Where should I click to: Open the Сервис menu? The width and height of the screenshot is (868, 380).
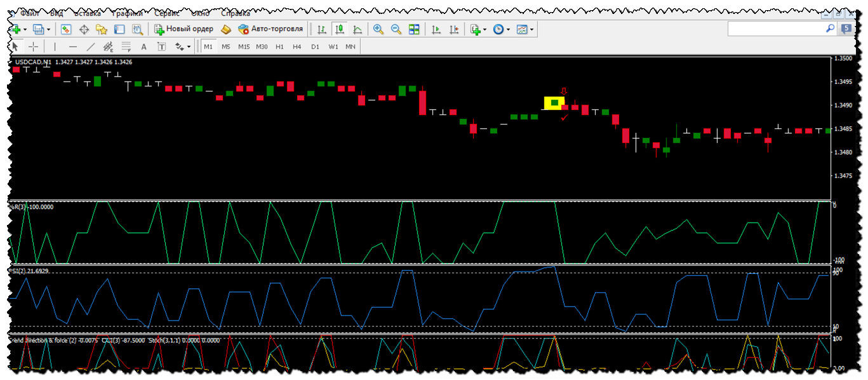pos(167,13)
